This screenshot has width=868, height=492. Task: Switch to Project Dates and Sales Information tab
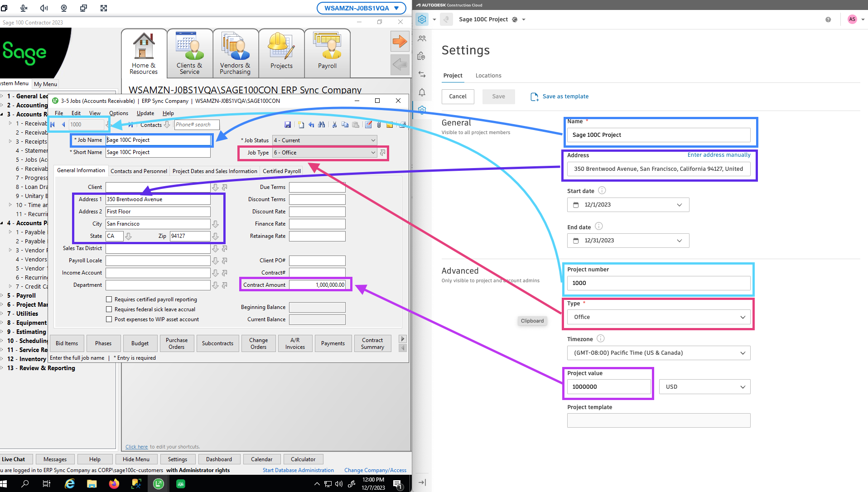click(215, 171)
